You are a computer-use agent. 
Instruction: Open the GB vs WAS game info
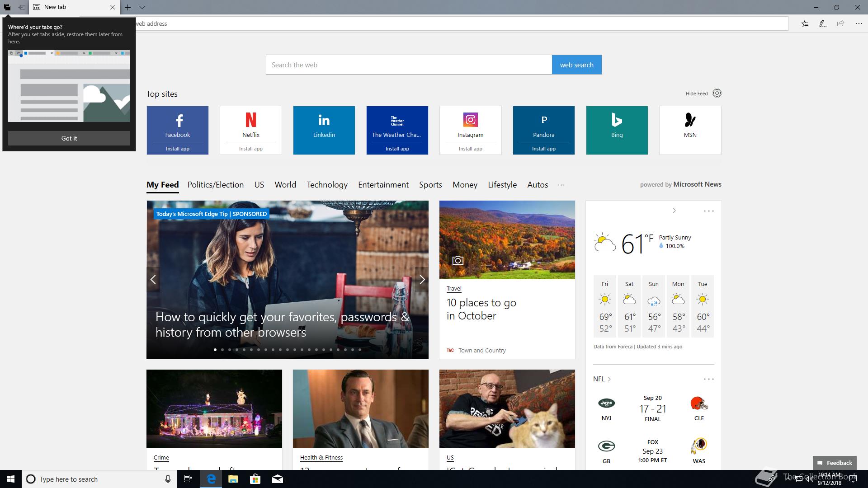(x=653, y=451)
